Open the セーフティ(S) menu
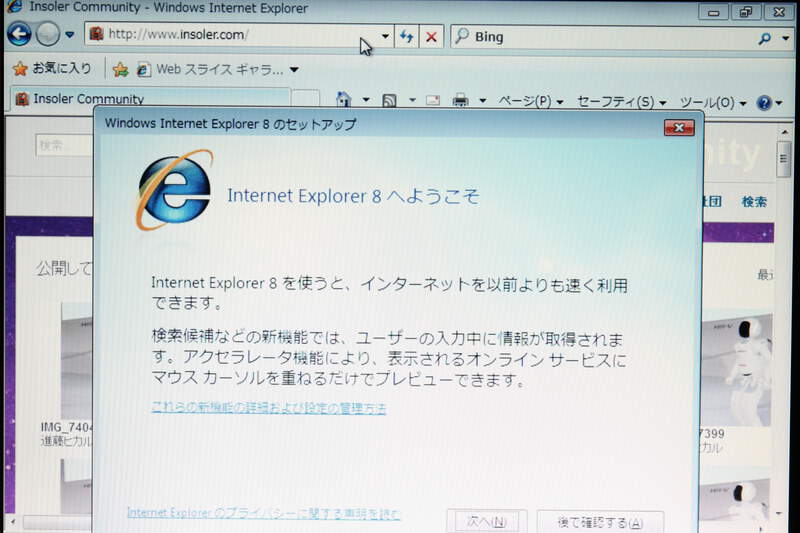 point(621,102)
